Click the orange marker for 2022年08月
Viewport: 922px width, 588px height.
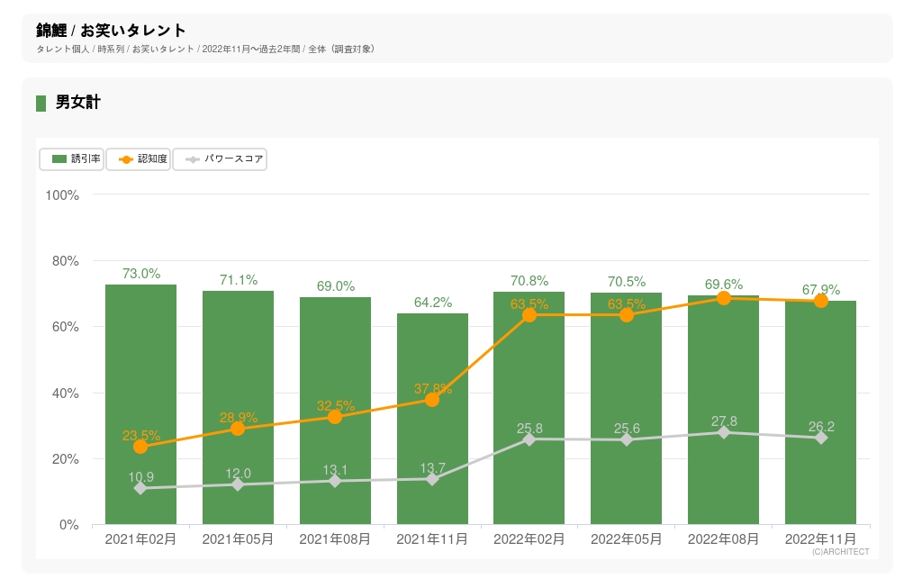724,298
